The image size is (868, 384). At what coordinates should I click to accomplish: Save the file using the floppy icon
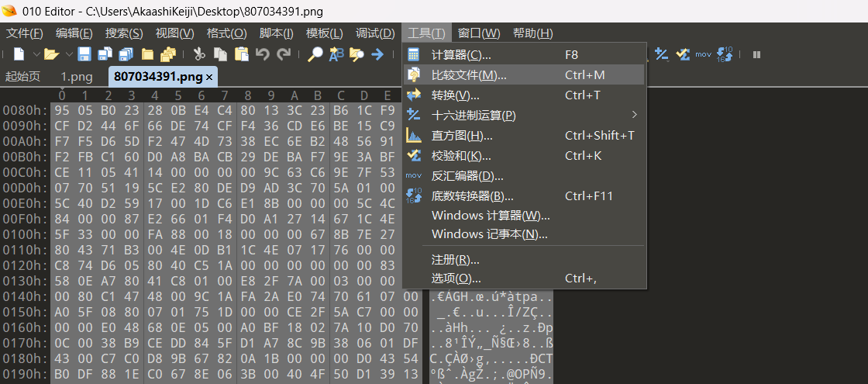click(84, 54)
